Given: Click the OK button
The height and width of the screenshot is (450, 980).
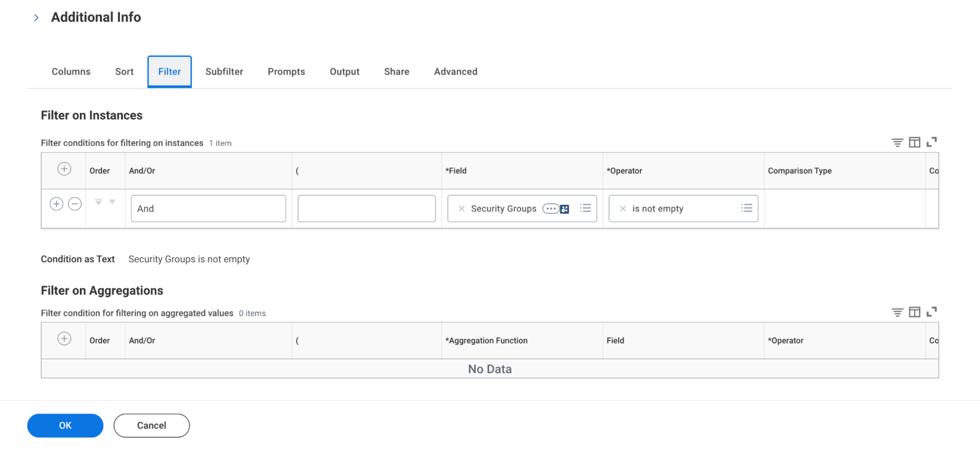Looking at the screenshot, I should tap(65, 425).
